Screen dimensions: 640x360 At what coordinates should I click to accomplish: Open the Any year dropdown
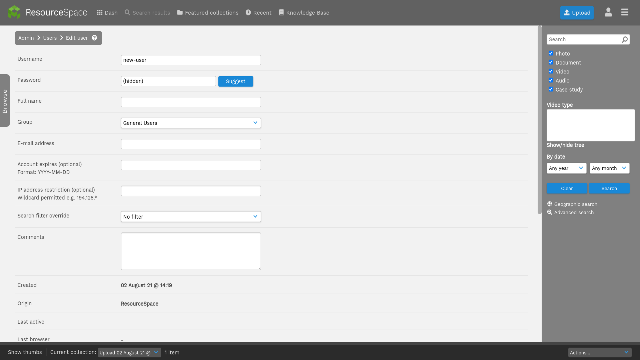point(567,168)
